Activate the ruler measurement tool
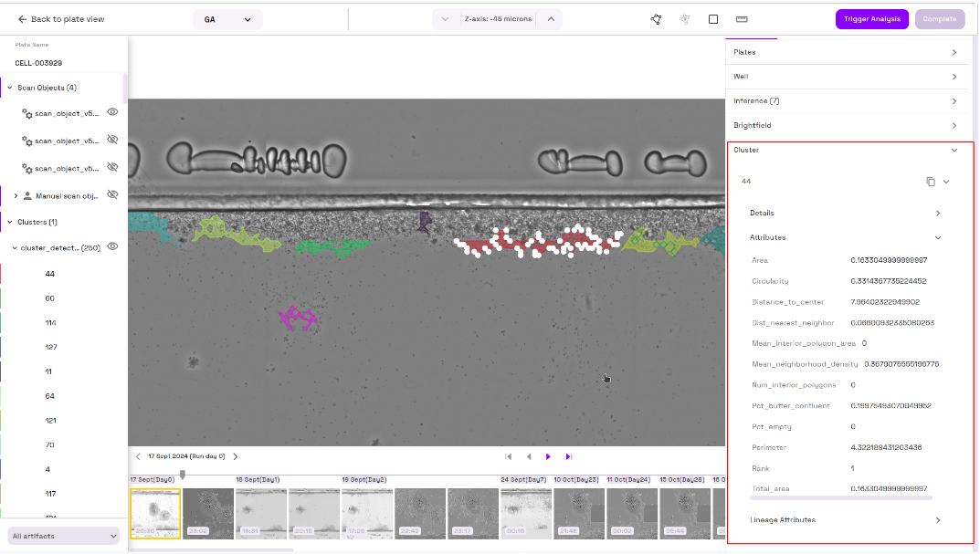Screen dimensions: 980x554 pos(742,19)
